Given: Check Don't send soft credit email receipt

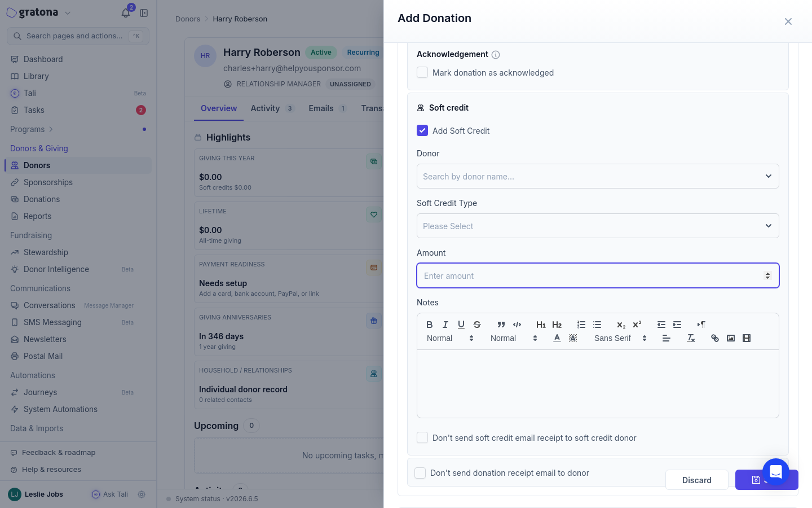Looking at the screenshot, I should coord(422,437).
